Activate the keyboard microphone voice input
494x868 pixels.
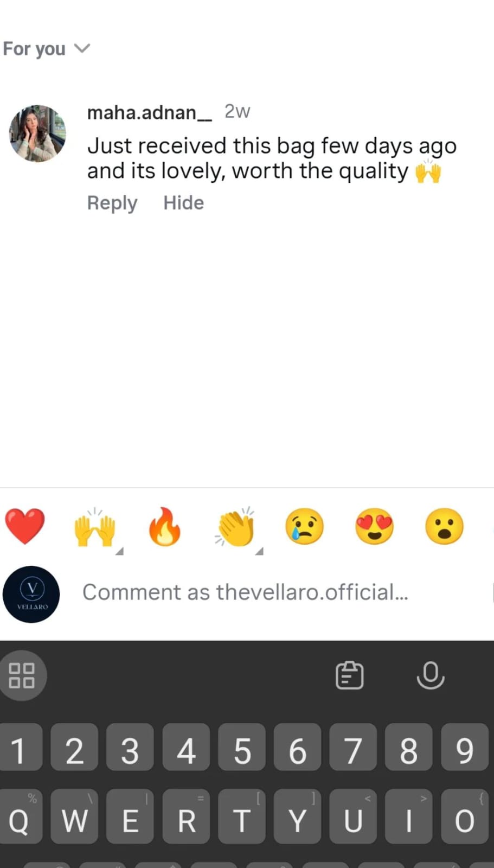431,675
